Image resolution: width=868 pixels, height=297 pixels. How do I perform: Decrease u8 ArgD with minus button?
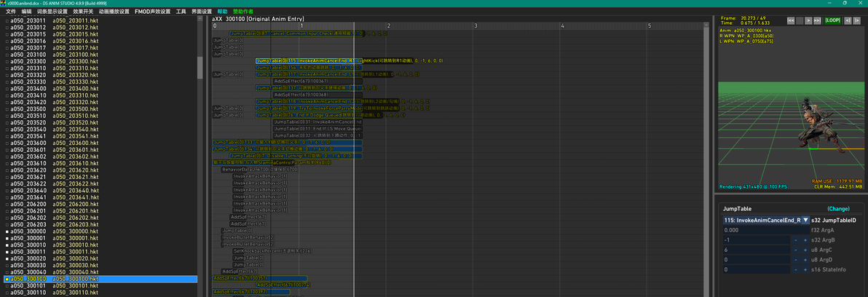click(796, 260)
